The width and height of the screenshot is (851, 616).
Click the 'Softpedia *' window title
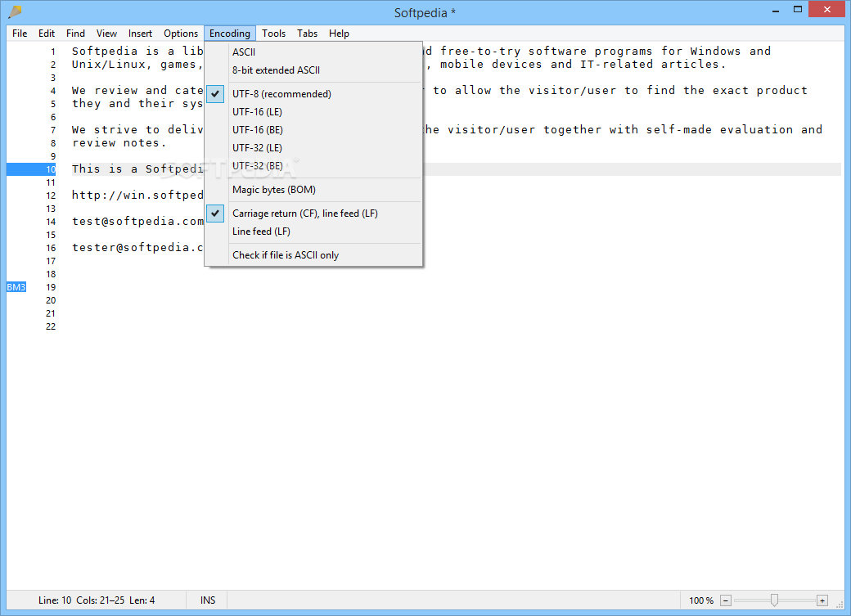tap(425, 12)
